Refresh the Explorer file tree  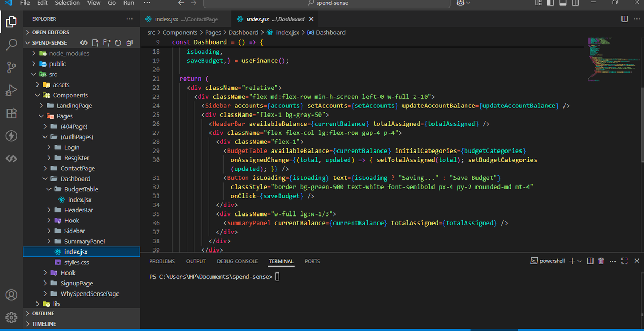click(118, 43)
